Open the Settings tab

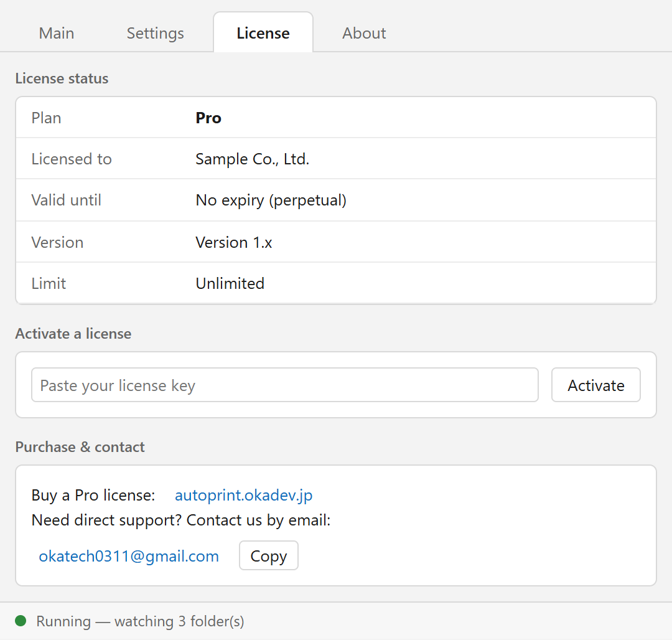click(155, 33)
